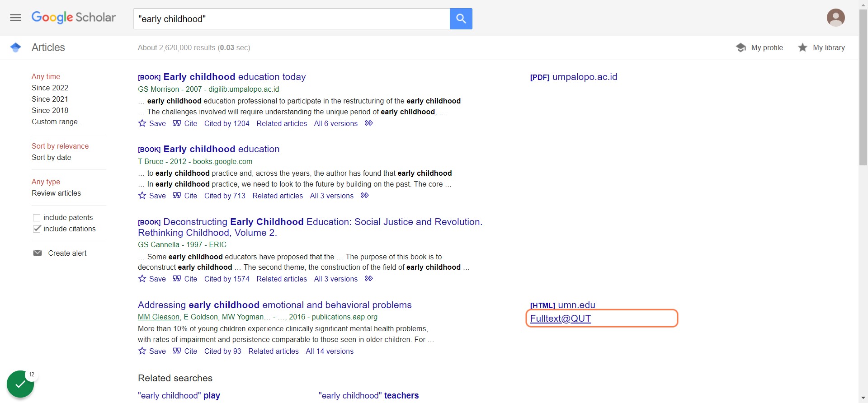Image resolution: width=868 pixels, height=403 pixels.
Task: Open Related articles for GS Cannella result
Action: [282, 279]
